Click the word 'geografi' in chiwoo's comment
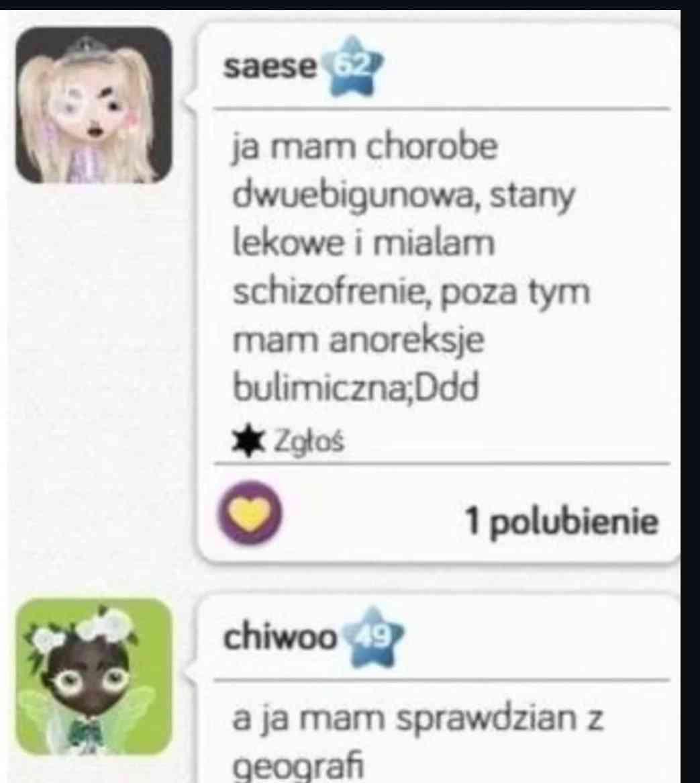The image size is (700, 783). pyautogui.click(x=299, y=766)
